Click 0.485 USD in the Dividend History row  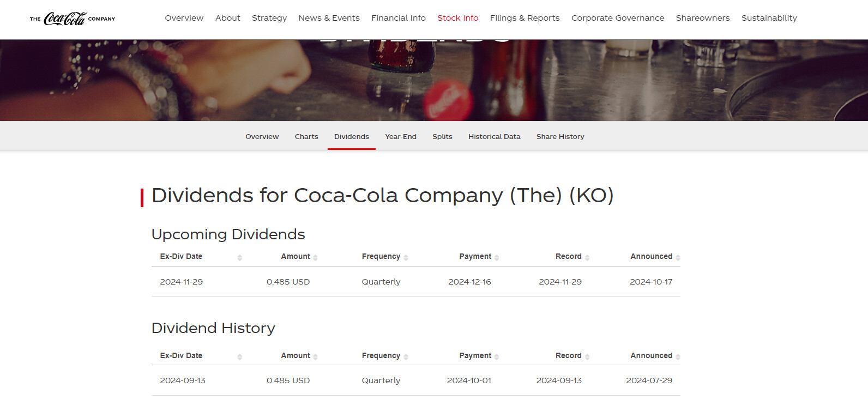(x=288, y=380)
